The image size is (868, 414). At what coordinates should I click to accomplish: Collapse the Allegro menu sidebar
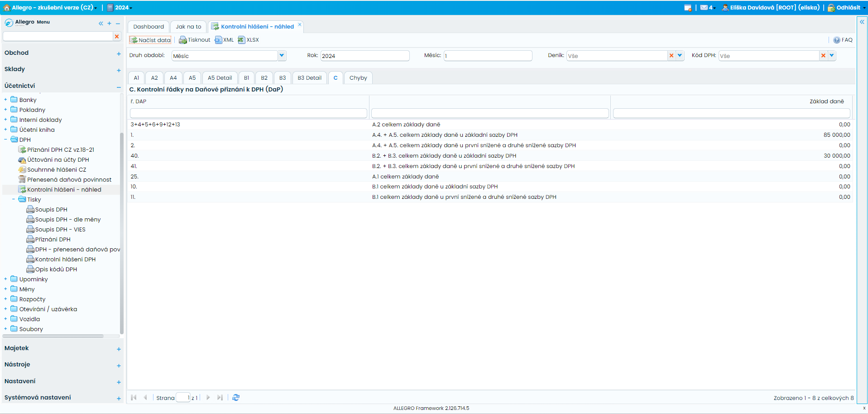(x=101, y=24)
